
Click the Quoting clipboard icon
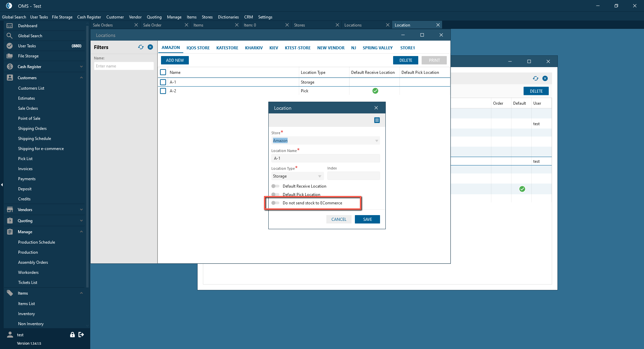click(10, 221)
